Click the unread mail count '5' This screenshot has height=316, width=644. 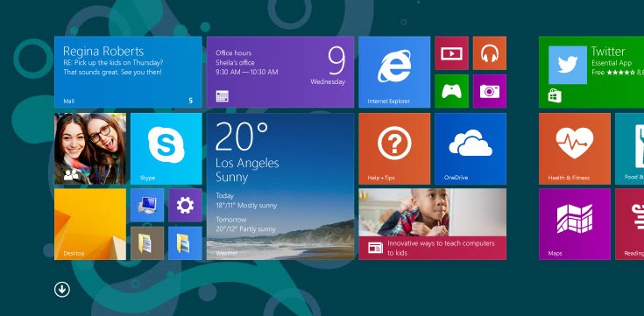pyautogui.click(x=191, y=101)
